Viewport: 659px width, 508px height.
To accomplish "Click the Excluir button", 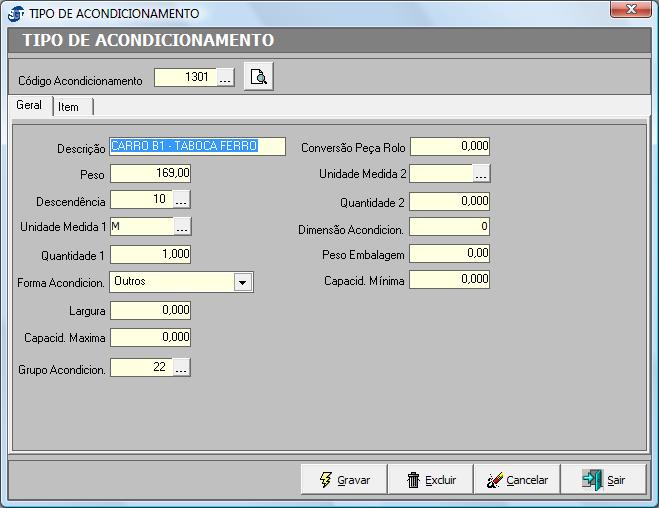I will pos(431,480).
